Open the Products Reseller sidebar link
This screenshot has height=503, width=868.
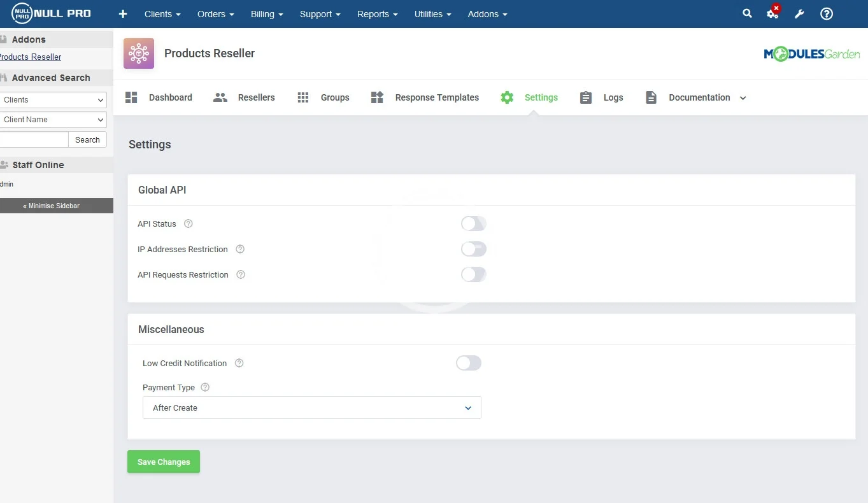coord(31,57)
